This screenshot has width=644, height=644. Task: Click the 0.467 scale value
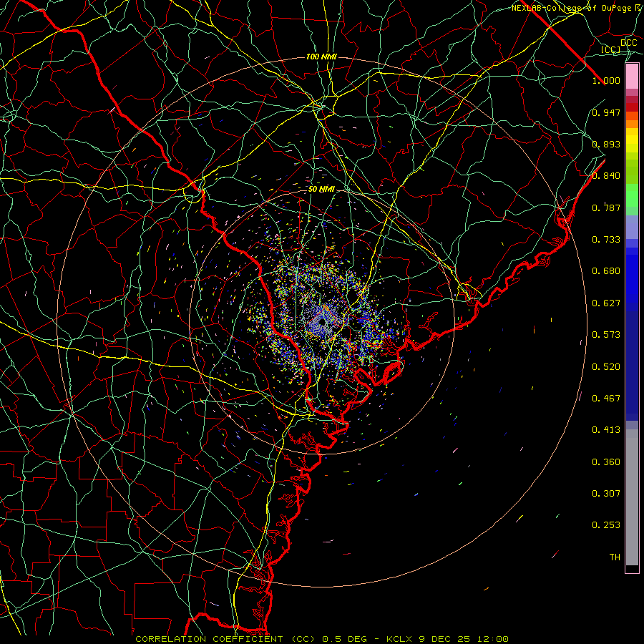coord(606,399)
